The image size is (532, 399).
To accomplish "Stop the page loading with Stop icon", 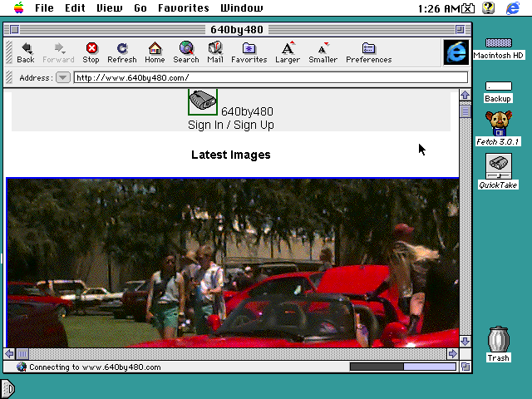I will tap(91, 52).
